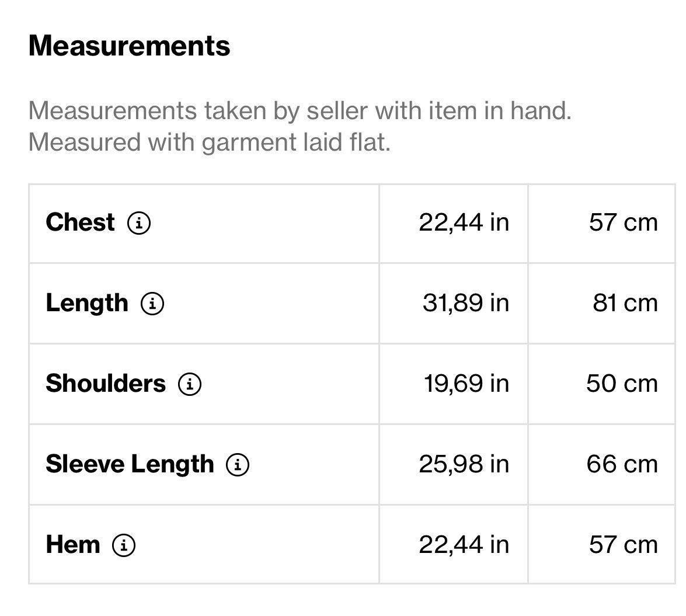This screenshot has width=686, height=616.
Task: Open the Hem measurement info icon
Action: [x=124, y=545]
